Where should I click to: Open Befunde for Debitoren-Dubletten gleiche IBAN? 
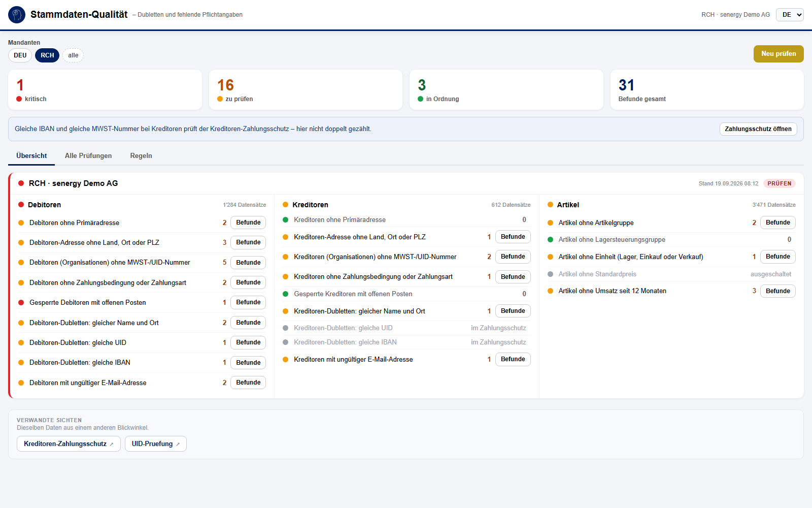[x=248, y=363]
